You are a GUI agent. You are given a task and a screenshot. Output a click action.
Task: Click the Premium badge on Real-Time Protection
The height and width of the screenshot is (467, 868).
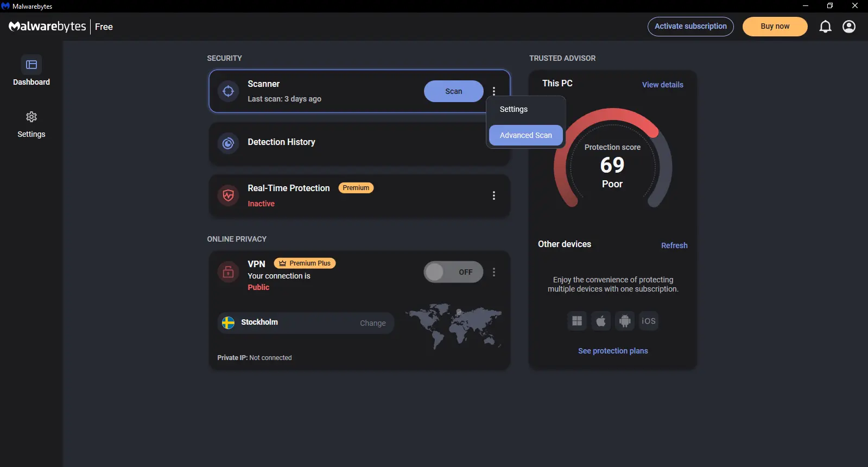click(356, 188)
